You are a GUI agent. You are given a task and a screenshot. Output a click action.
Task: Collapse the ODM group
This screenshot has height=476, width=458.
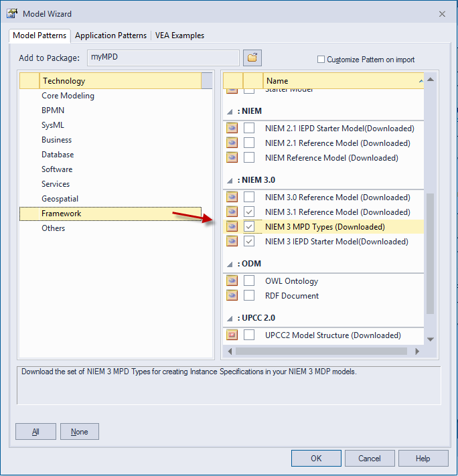[230, 264]
